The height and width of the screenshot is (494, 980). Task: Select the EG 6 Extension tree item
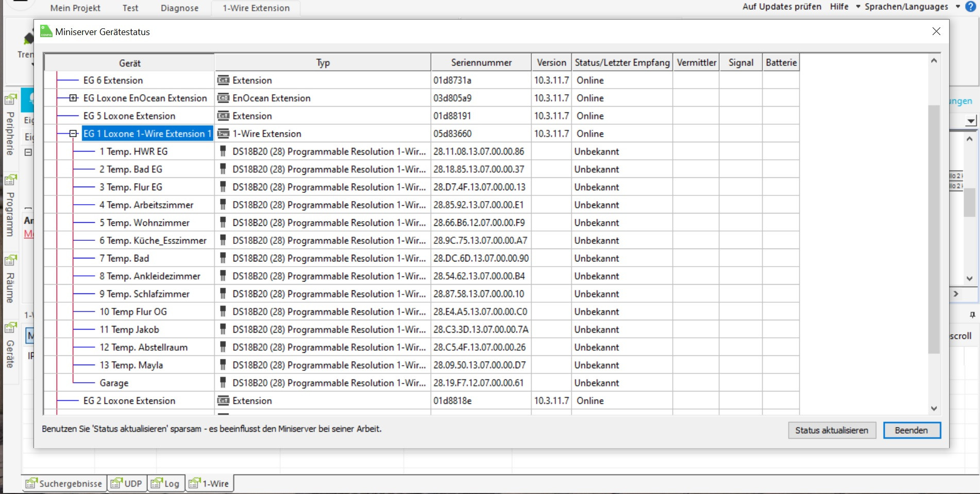tap(113, 80)
